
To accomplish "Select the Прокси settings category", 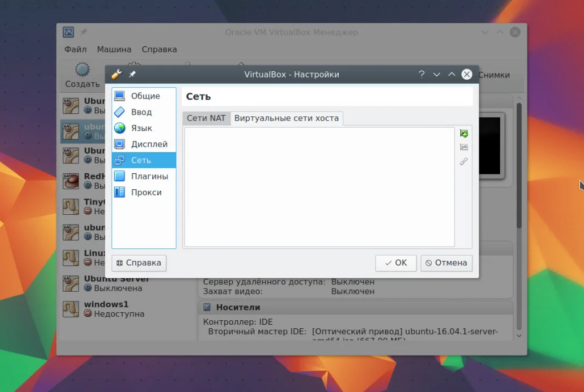I will (x=144, y=192).
